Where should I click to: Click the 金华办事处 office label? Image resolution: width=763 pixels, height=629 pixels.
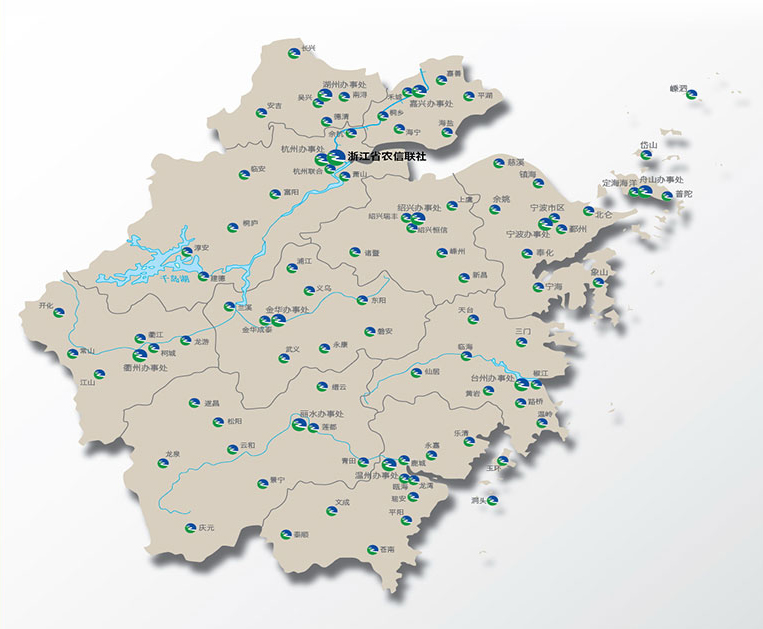click(288, 309)
